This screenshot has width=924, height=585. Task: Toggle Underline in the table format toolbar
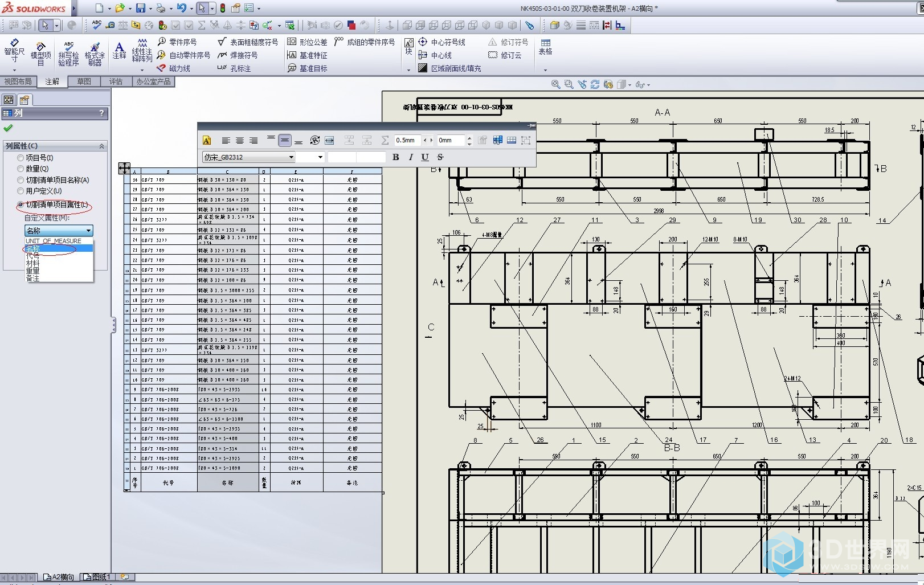click(425, 157)
